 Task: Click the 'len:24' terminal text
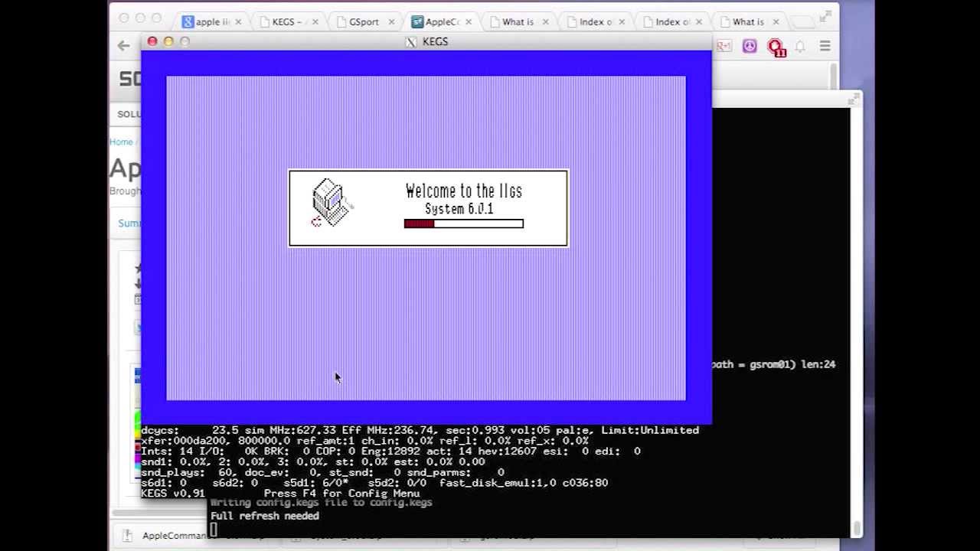(818, 365)
